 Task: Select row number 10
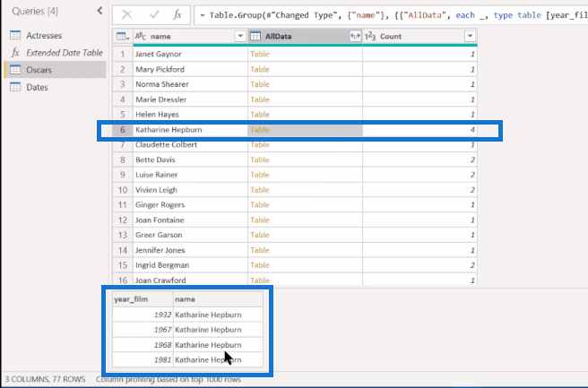point(123,190)
